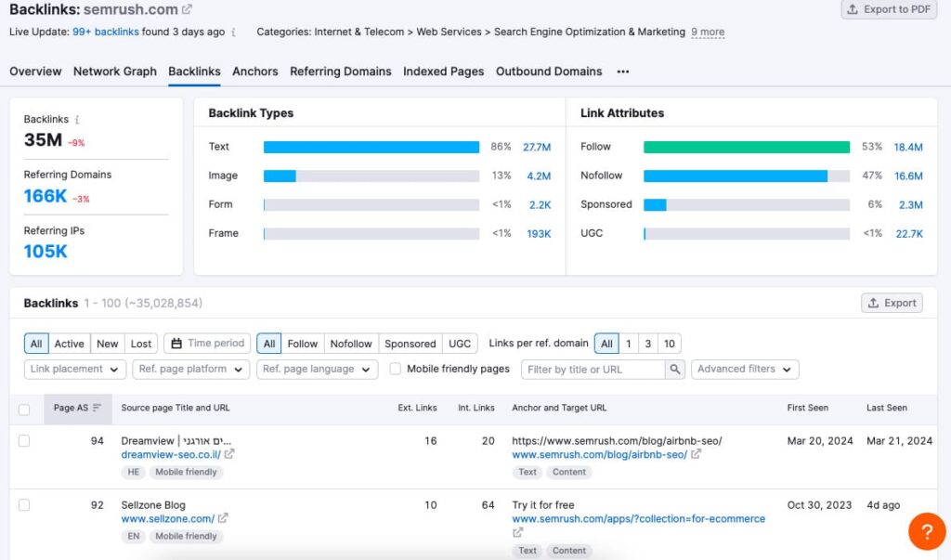The height and width of the screenshot is (560, 951).
Task: Open the three-dots more tabs menu
Action: point(623,72)
